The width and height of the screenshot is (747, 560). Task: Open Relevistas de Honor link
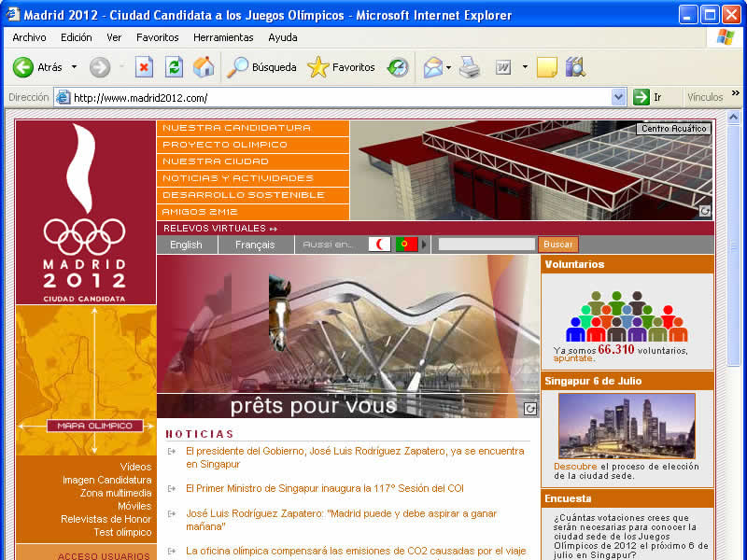tap(106, 520)
